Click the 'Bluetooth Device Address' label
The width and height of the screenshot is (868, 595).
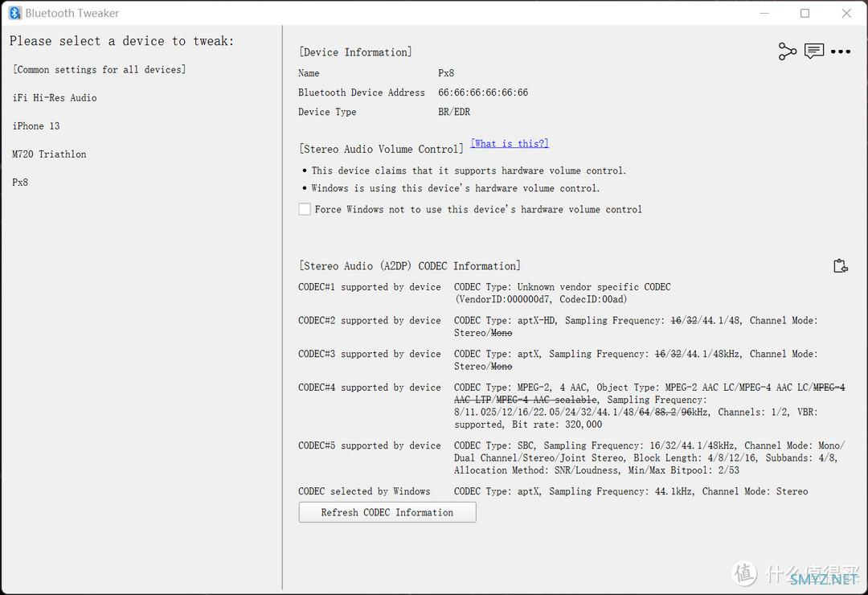tap(362, 92)
